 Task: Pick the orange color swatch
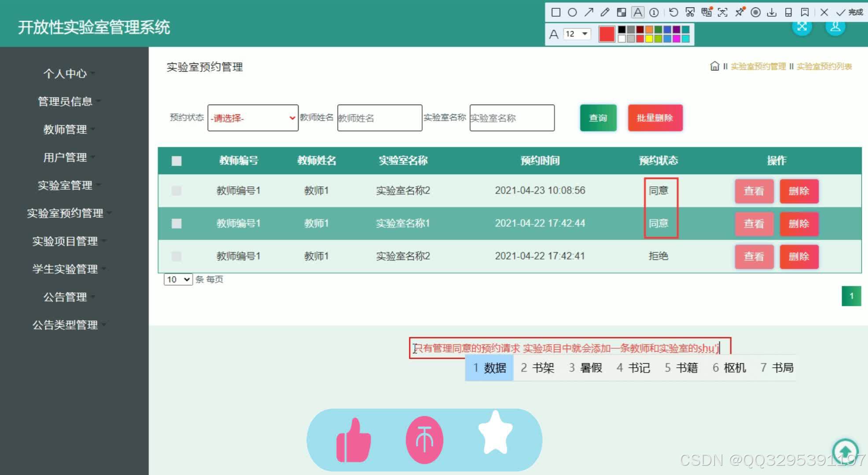[649, 29]
